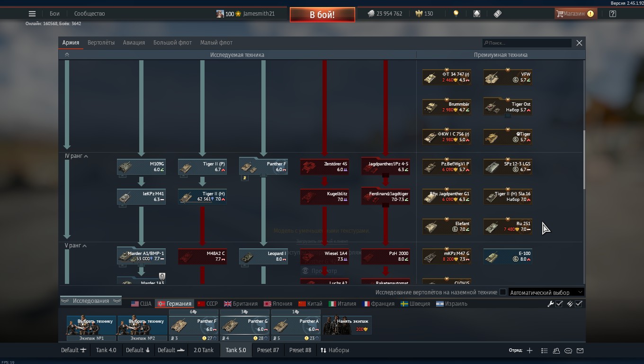Toggle the Исследования panel button
Viewport: 644px width, 364px height.
pos(91,301)
